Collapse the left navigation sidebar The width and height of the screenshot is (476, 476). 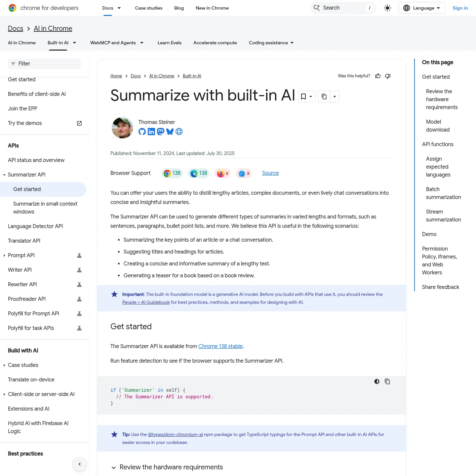tap(80, 464)
